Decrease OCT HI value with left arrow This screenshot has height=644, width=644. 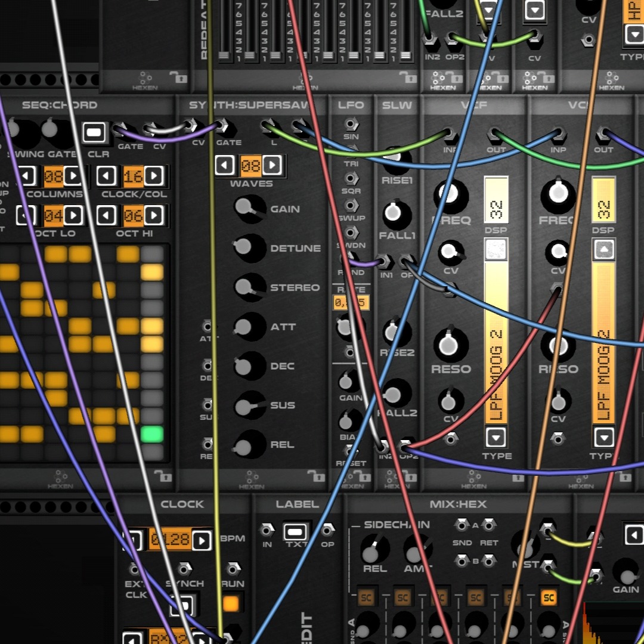(106, 216)
